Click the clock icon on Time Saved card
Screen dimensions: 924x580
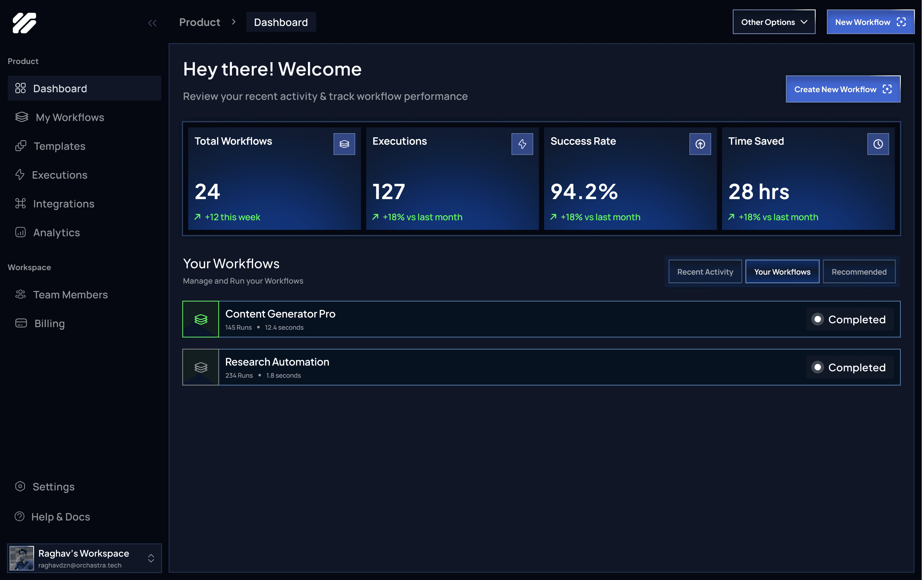(x=878, y=144)
